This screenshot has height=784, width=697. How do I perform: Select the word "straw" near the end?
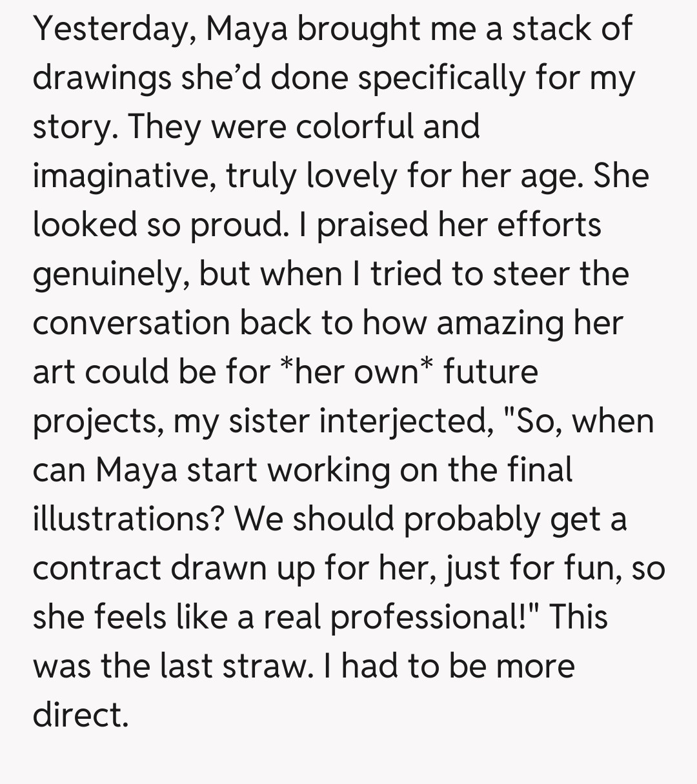point(265,666)
